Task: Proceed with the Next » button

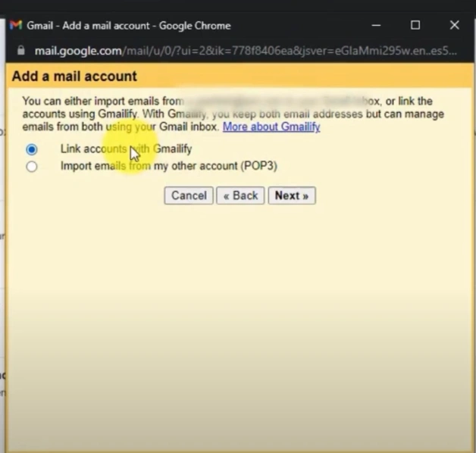Action: (292, 195)
